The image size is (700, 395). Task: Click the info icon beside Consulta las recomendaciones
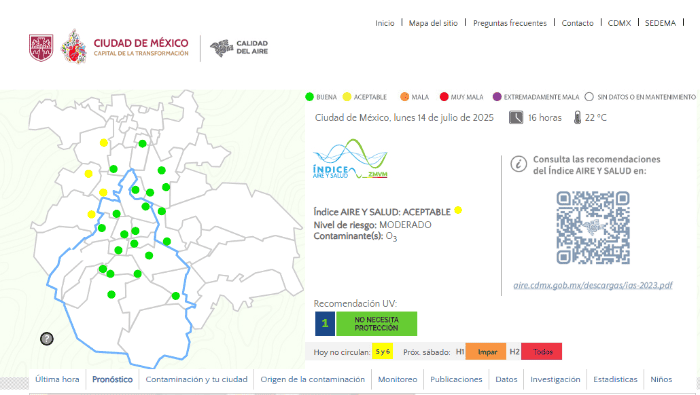518,164
